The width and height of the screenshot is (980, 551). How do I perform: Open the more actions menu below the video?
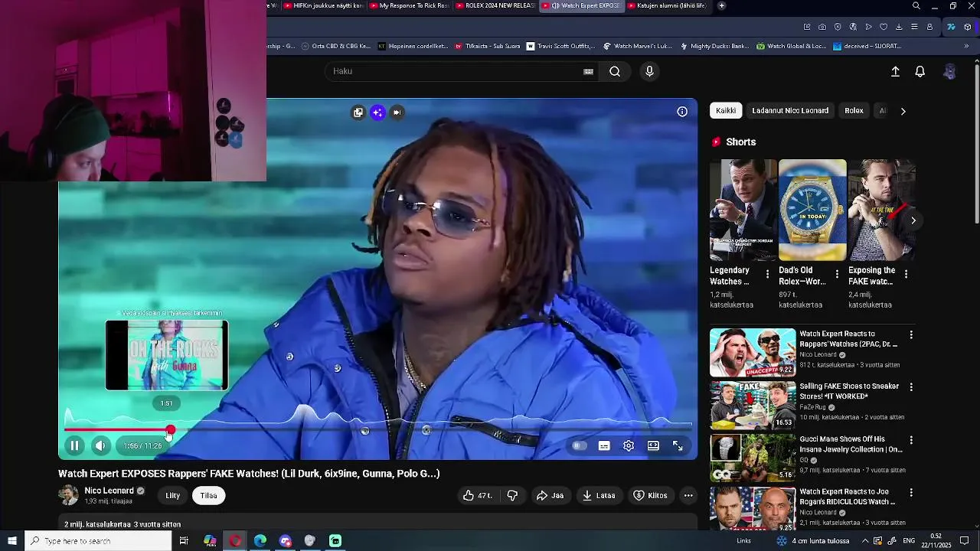[688, 495]
